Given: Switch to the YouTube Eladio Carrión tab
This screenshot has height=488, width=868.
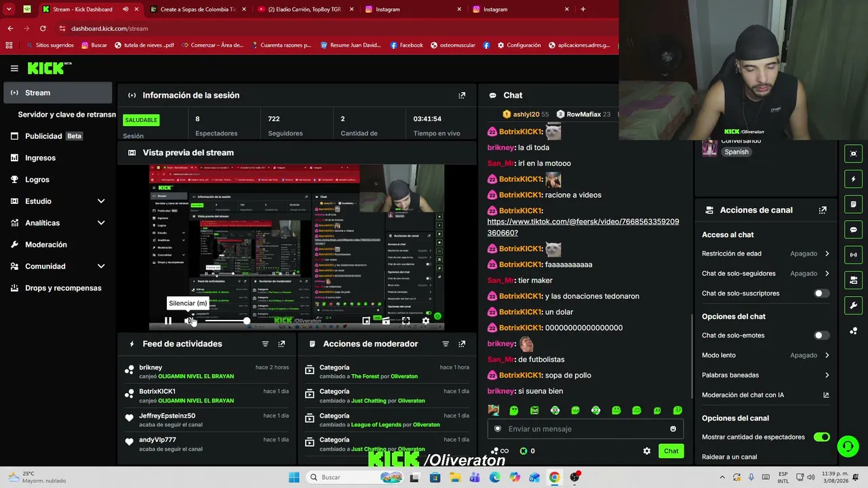Looking at the screenshot, I should click(x=306, y=9).
